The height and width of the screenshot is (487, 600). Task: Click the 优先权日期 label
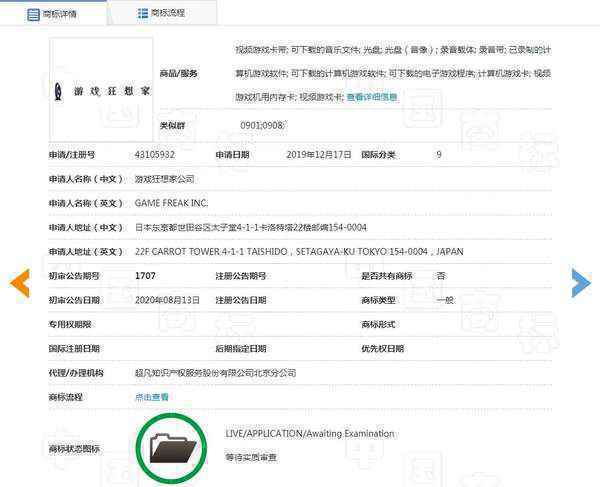pyautogui.click(x=382, y=349)
